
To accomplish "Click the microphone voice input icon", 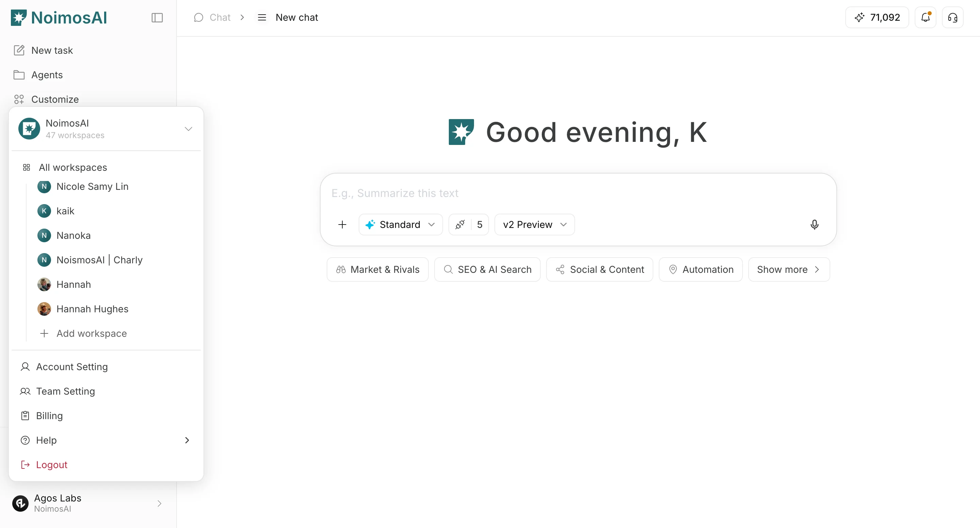I will pyautogui.click(x=814, y=225).
